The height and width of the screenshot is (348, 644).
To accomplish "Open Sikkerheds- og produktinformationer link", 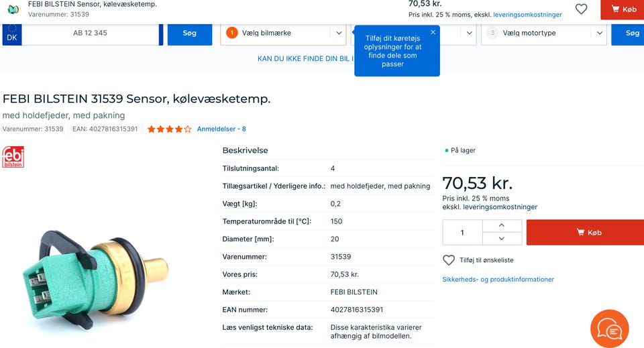I will (x=498, y=280).
